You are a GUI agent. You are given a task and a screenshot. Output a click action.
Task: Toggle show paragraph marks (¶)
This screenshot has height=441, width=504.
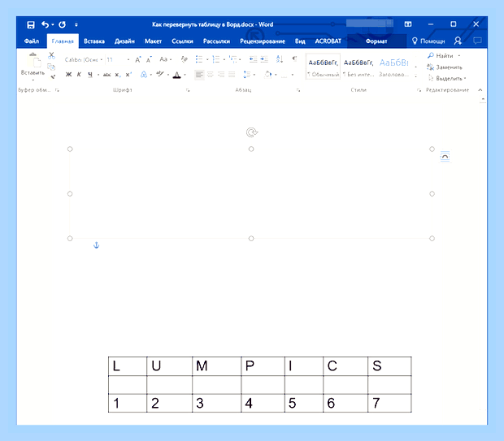[294, 58]
